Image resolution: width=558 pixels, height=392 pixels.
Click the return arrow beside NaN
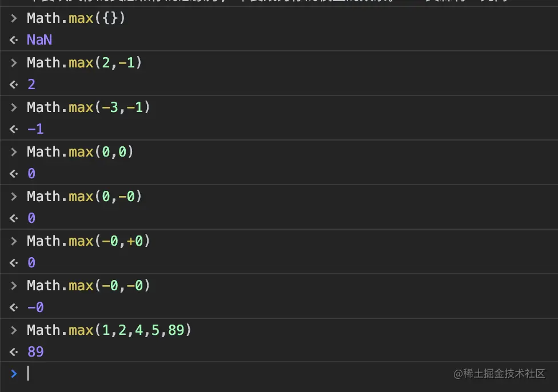14,40
